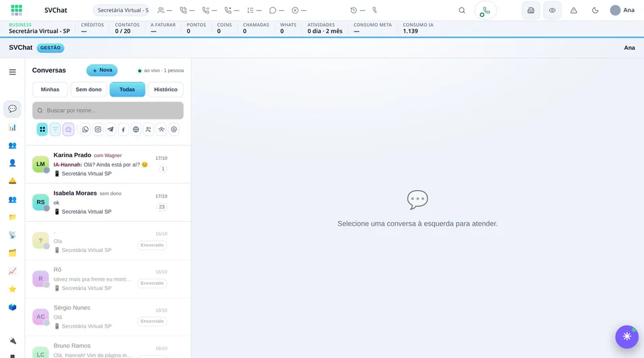Open the chat bubble sidebar section

point(12,109)
